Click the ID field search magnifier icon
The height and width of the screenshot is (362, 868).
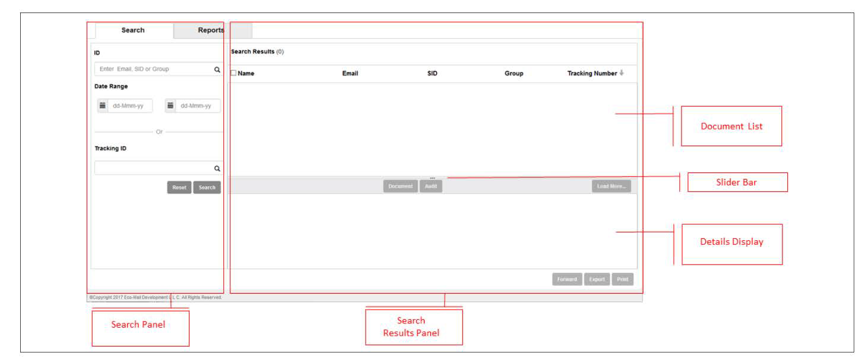[217, 70]
